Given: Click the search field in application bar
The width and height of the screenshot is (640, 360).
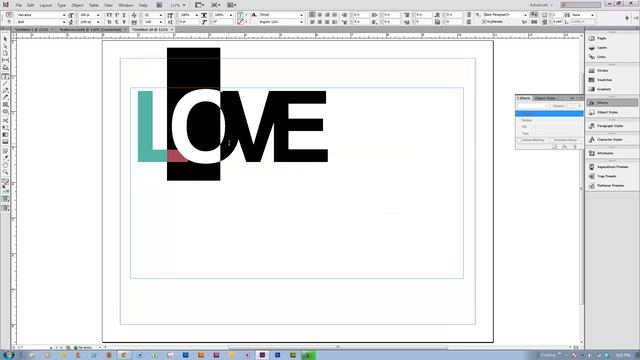Looking at the screenshot, I should 580,5.
